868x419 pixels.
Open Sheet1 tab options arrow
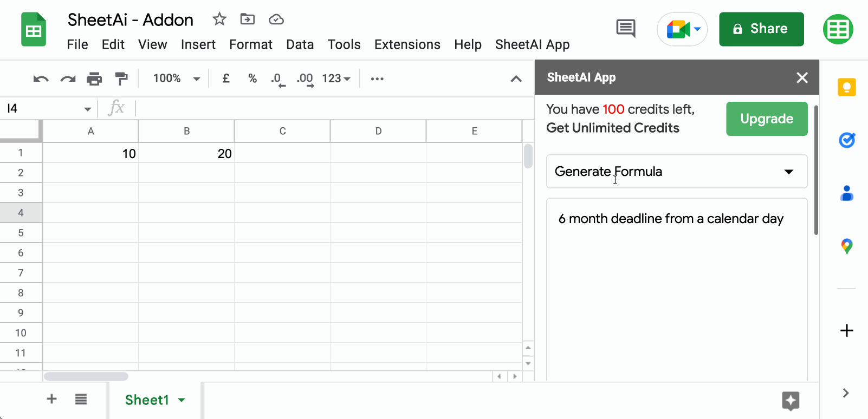182,400
